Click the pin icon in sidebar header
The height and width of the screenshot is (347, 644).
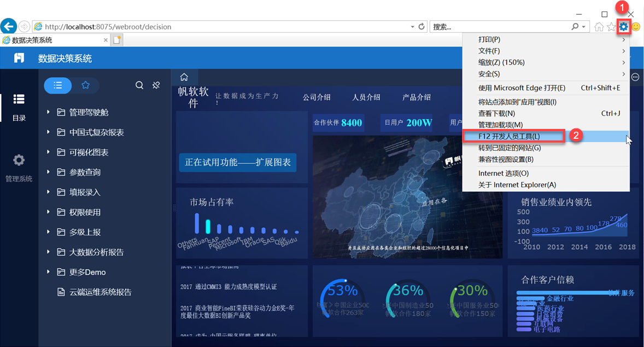point(156,85)
